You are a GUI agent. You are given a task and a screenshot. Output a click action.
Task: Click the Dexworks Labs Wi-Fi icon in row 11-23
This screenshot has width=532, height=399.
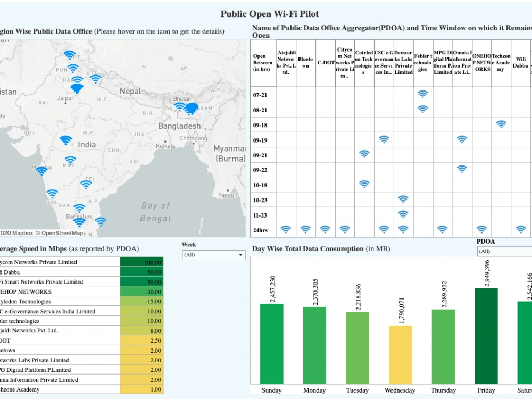[x=403, y=214]
